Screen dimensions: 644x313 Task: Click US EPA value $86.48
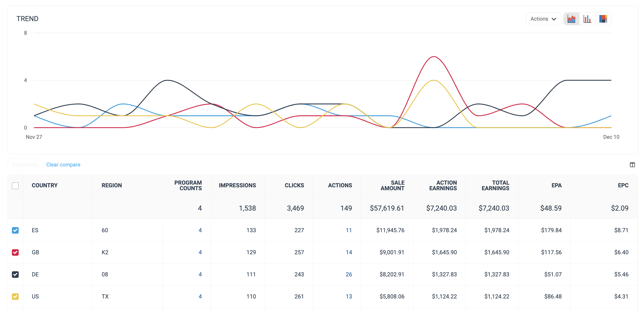point(553,297)
